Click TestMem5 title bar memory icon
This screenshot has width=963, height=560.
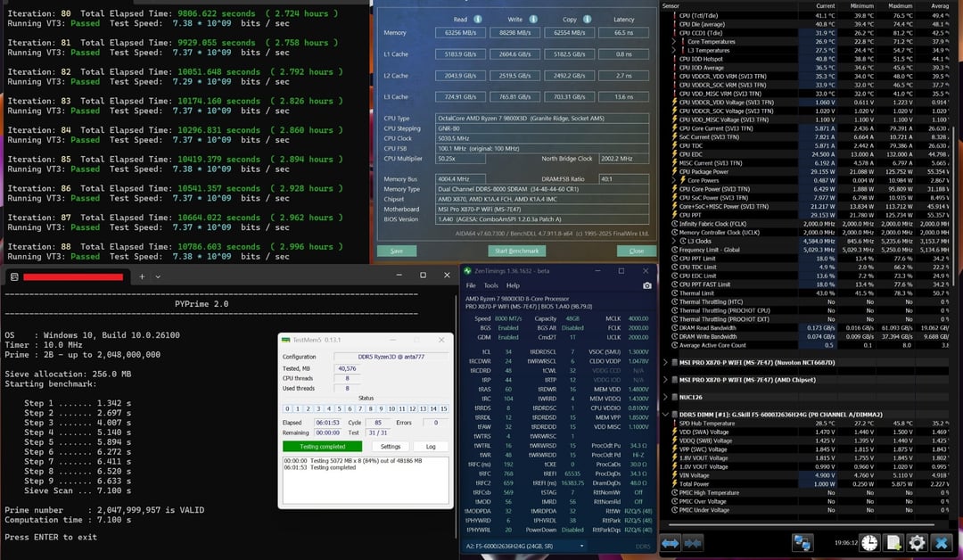click(x=285, y=340)
